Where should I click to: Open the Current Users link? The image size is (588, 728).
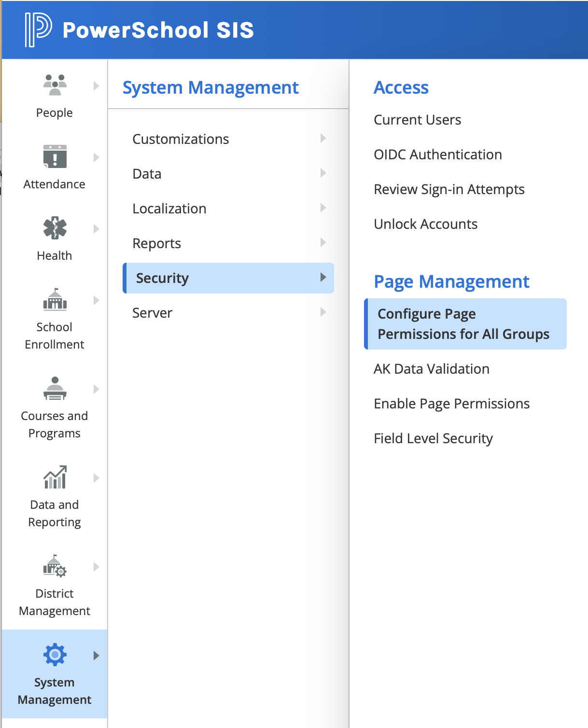[x=418, y=120]
